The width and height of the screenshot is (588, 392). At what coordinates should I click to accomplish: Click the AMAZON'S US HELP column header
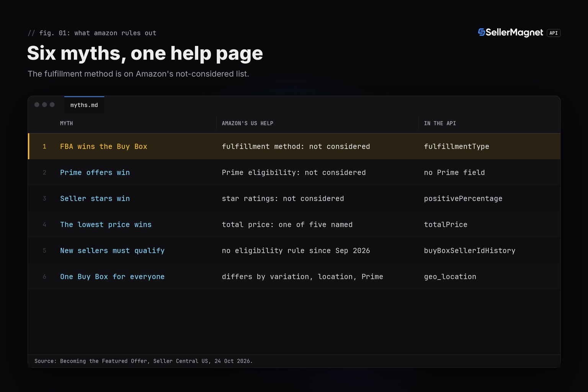pos(248,123)
